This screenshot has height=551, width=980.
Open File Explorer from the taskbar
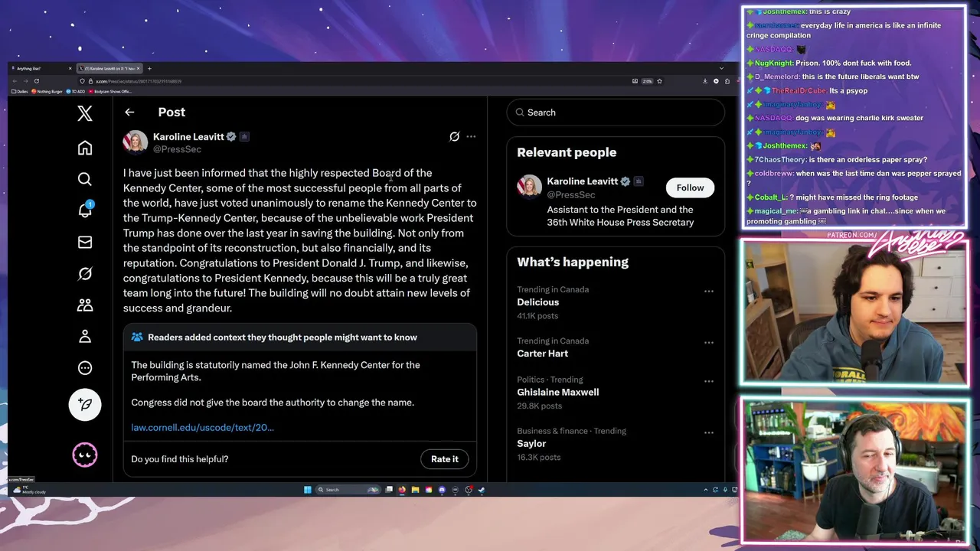tap(415, 490)
